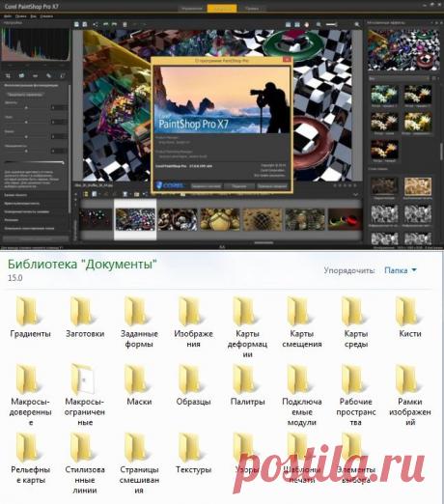Open the Instant Effects category dropdown
This screenshot has width=444, height=504.
pyautogui.click(x=399, y=78)
